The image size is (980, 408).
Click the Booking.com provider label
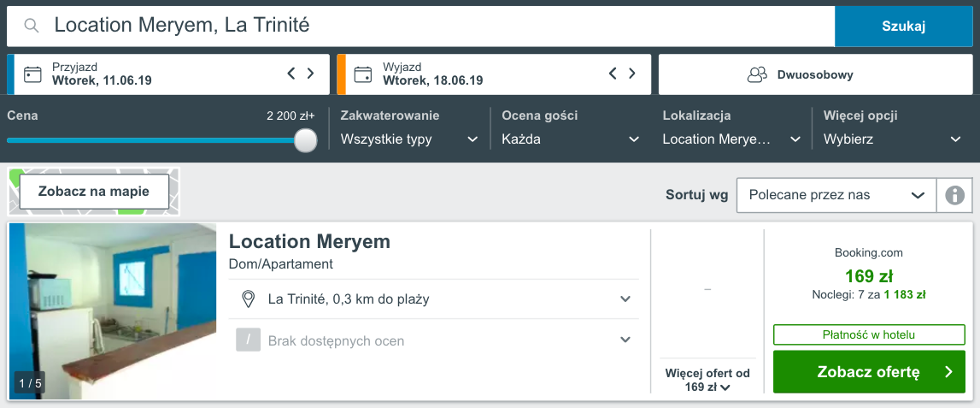(x=869, y=253)
